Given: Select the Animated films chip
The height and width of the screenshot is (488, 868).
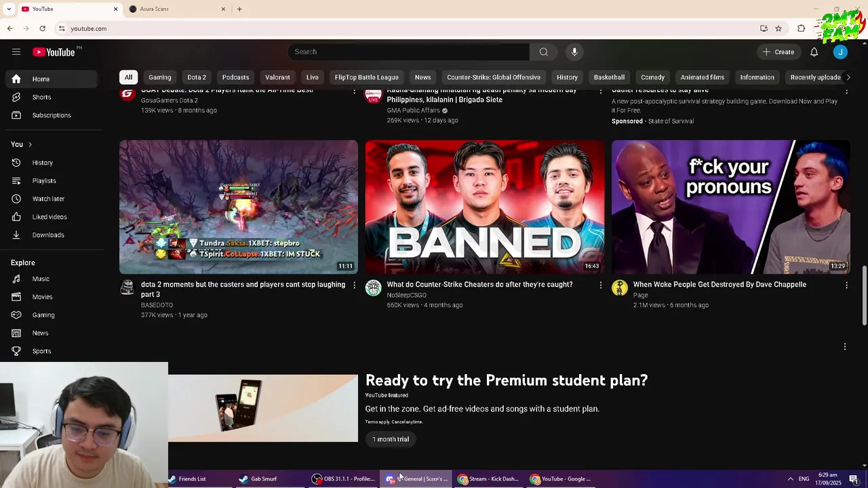Looking at the screenshot, I should [x=703, y=77].
